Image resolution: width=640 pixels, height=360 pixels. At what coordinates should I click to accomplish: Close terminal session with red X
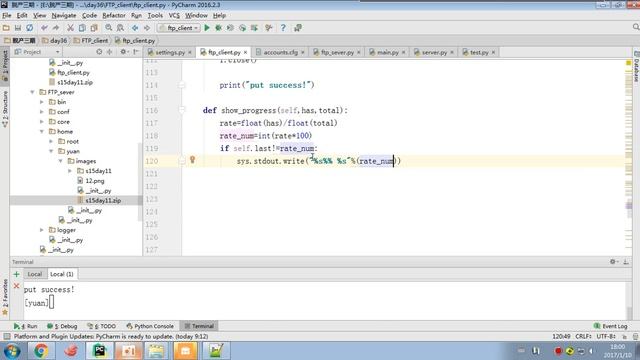point(16,286)
